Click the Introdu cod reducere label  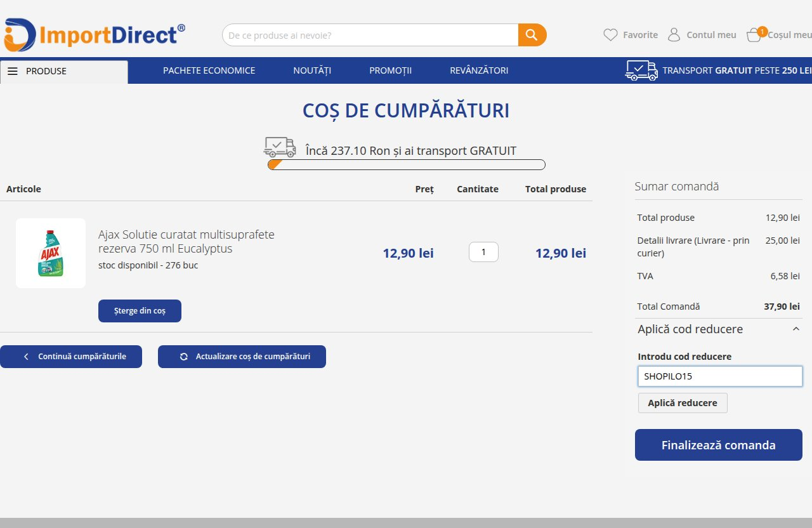click(684, 357)
